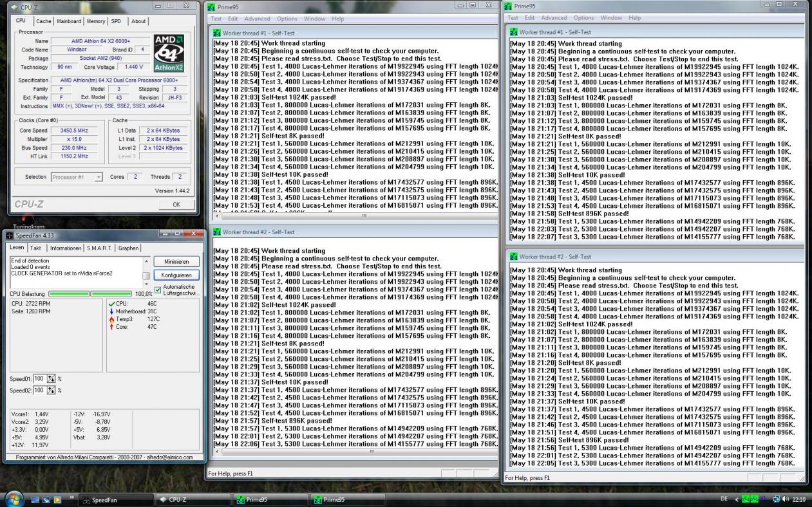Open the Options menu in right Prime95 window
The width and height of the screenshot is (812, 507).
point(584,18)
